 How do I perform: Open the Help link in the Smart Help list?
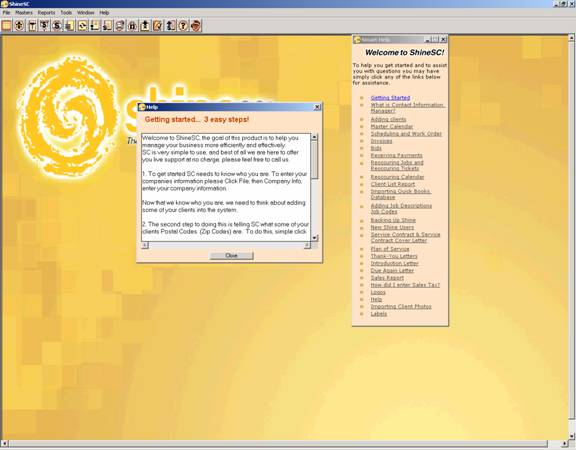point(376,299)
